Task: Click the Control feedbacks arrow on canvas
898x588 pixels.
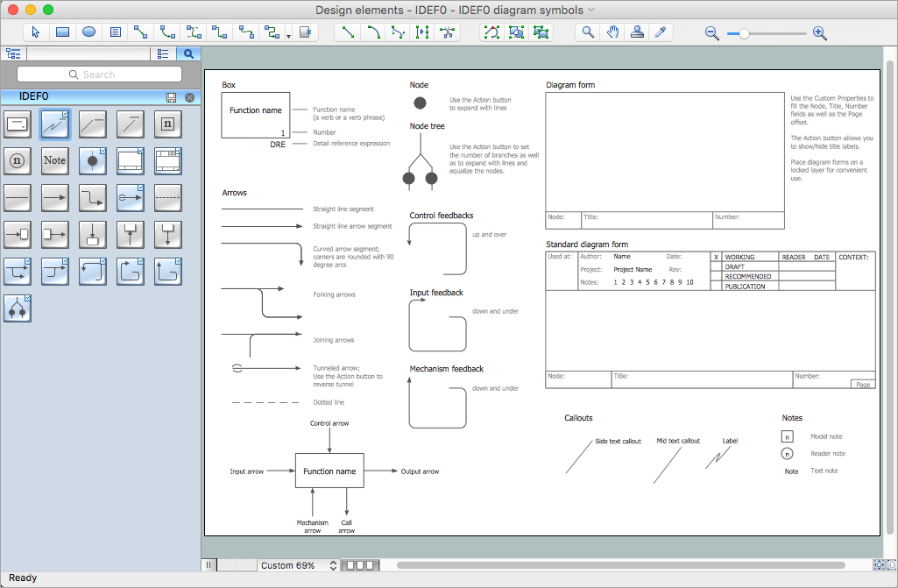Action: [437, 249]
